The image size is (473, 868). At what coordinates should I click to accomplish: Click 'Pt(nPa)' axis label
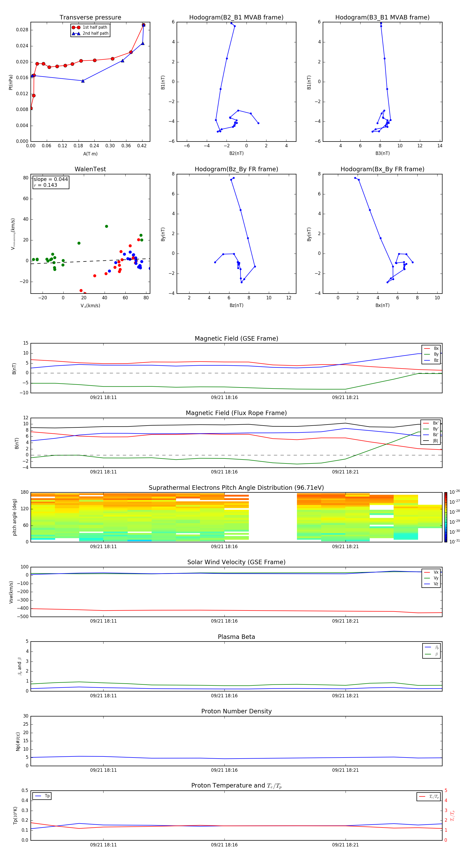(11, 82)
